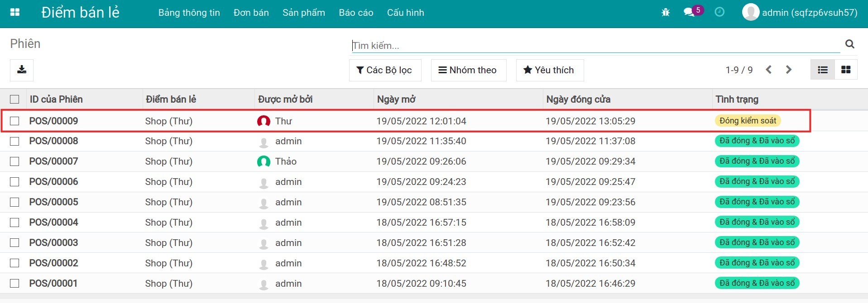The width and height of the screenshot is (868, 303).
Task: Switch to list view icon
Action: pos(822,70)
